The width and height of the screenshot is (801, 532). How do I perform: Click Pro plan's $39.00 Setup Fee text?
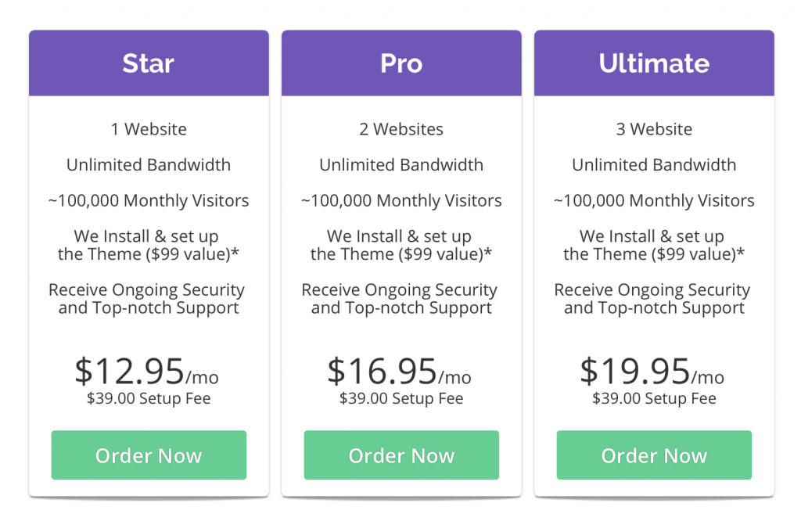[401, 398]
